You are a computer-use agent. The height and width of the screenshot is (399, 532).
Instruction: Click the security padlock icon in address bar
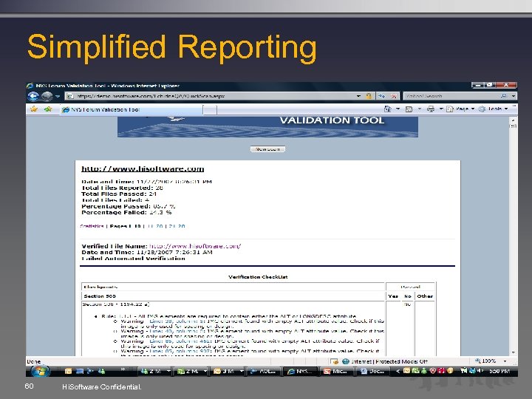tap(369, 96)
